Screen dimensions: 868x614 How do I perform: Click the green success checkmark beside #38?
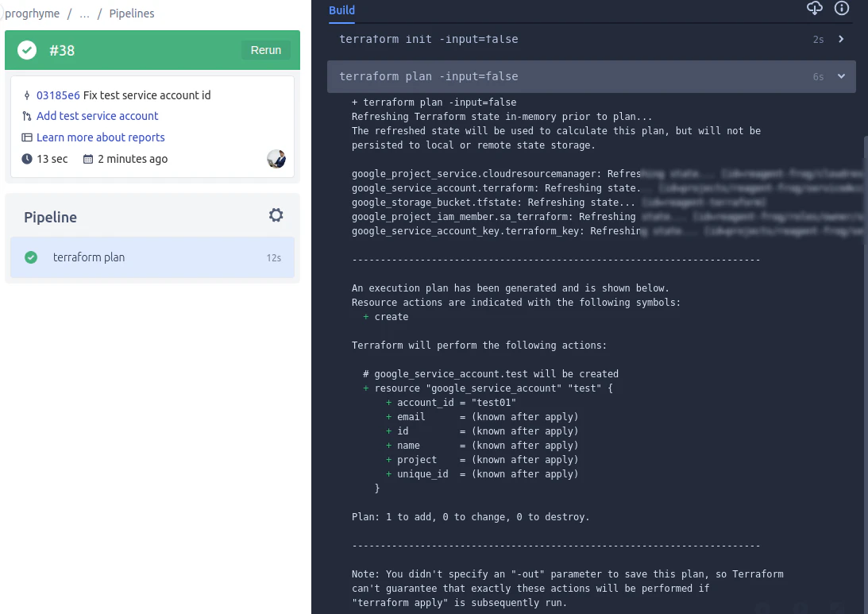[26, 50]
